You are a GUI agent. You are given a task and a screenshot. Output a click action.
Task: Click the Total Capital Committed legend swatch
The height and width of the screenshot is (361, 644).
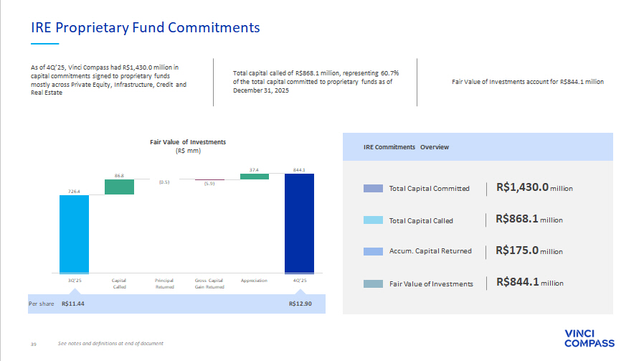373,188
